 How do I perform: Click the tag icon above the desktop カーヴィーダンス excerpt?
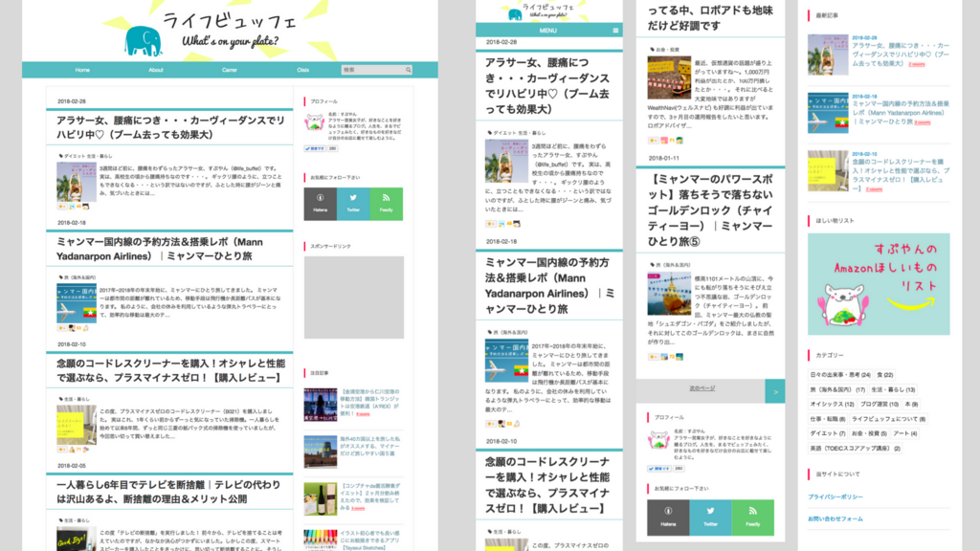pyautogui.click(x=60, y=156)
